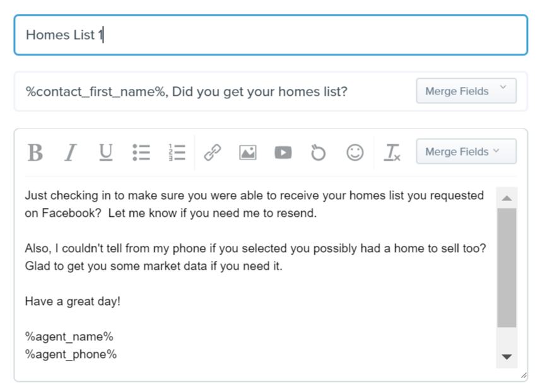Click the circular redo arrow icon
Viewport: 540px width, 392px height.
318,153
